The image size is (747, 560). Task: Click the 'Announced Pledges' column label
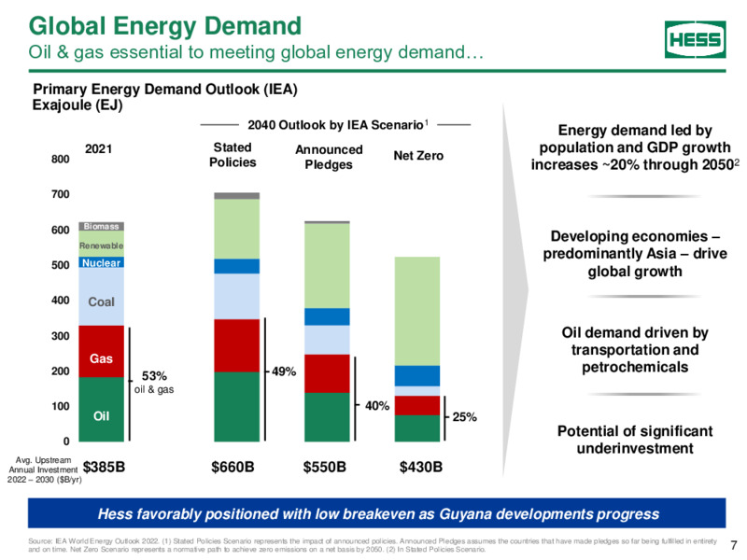pyautogui.click(x=329, y=157)
